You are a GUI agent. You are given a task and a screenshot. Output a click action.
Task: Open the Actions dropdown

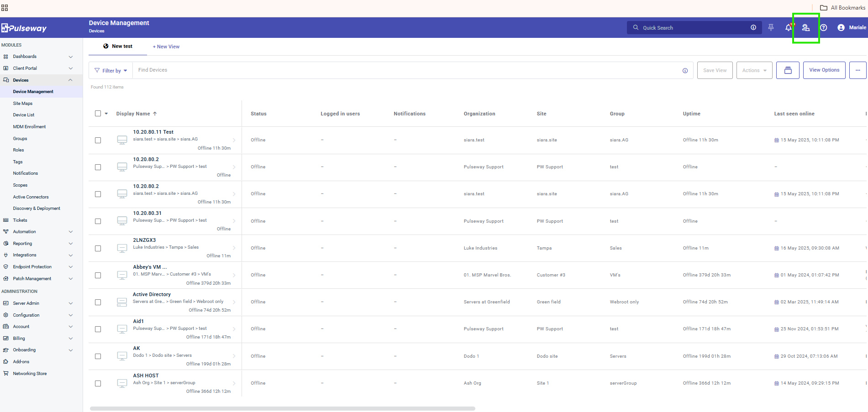point(754,70)
